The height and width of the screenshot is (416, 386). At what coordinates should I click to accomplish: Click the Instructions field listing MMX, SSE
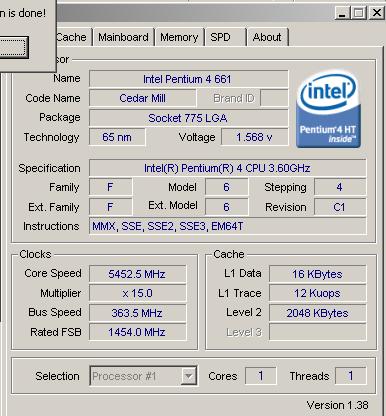pyautogui.click(x=228, y=226)
